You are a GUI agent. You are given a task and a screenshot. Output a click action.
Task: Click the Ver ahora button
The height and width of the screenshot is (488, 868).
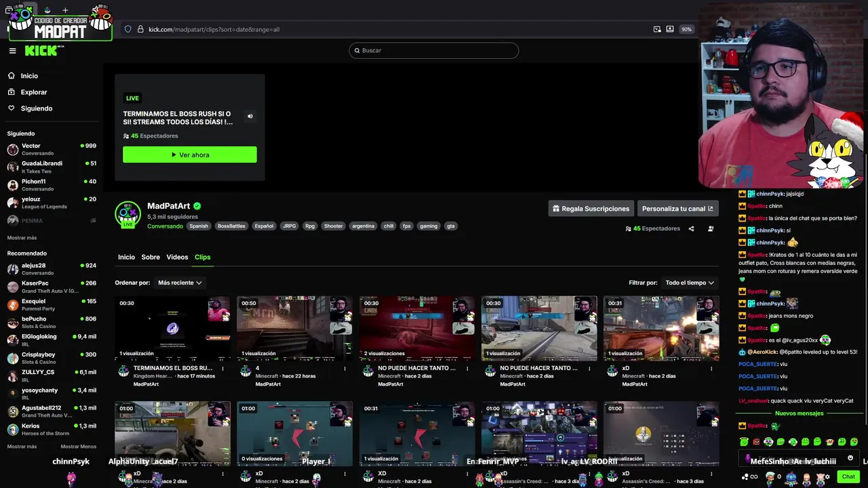(190, 155)
